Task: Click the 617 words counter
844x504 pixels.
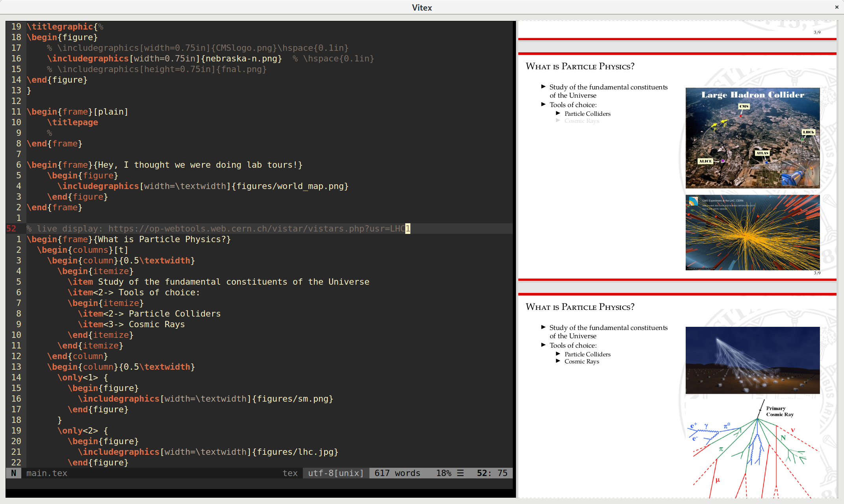Action: tap(397, 473)
